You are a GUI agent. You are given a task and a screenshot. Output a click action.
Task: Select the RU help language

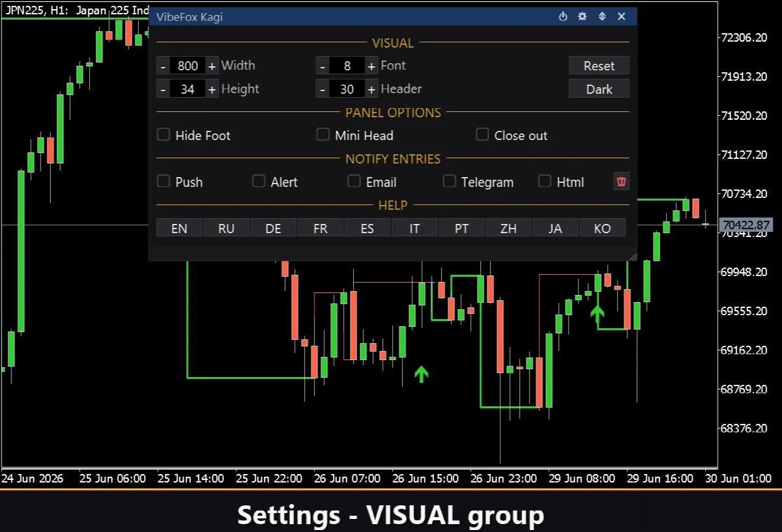click(226, 228)
